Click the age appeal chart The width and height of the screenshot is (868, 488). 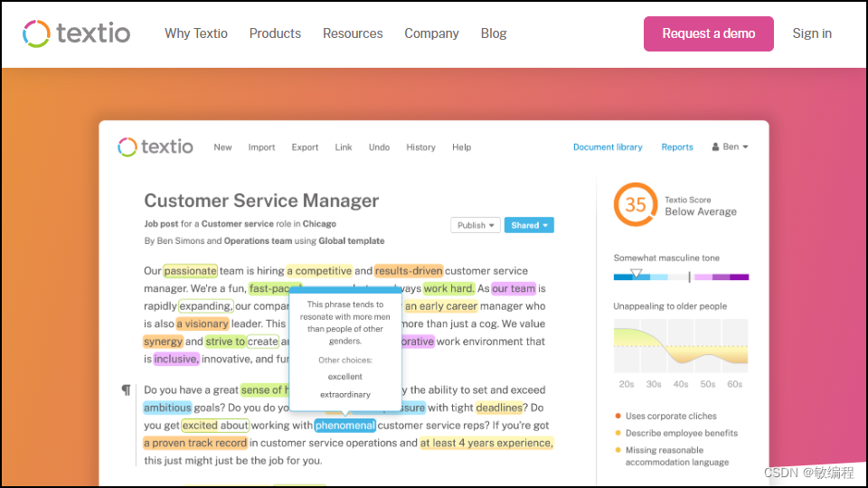[680, 346]
